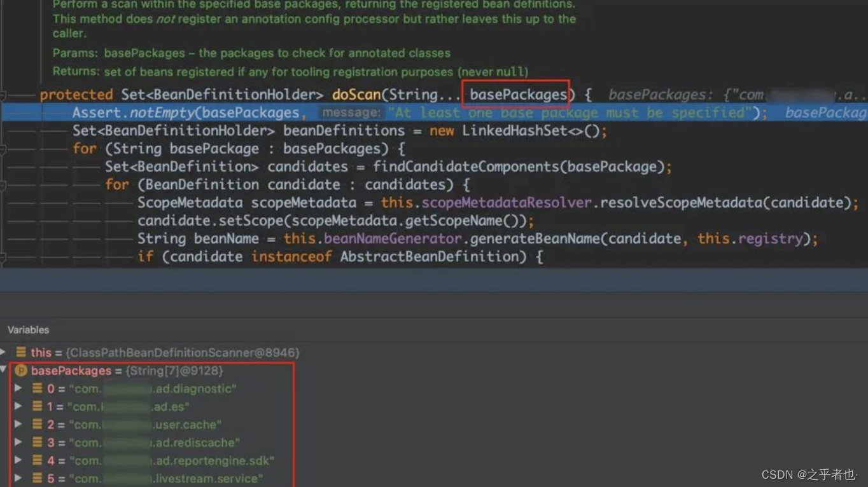Collapse the basePackages array node
868x487 pixels.
click(4, 371)
